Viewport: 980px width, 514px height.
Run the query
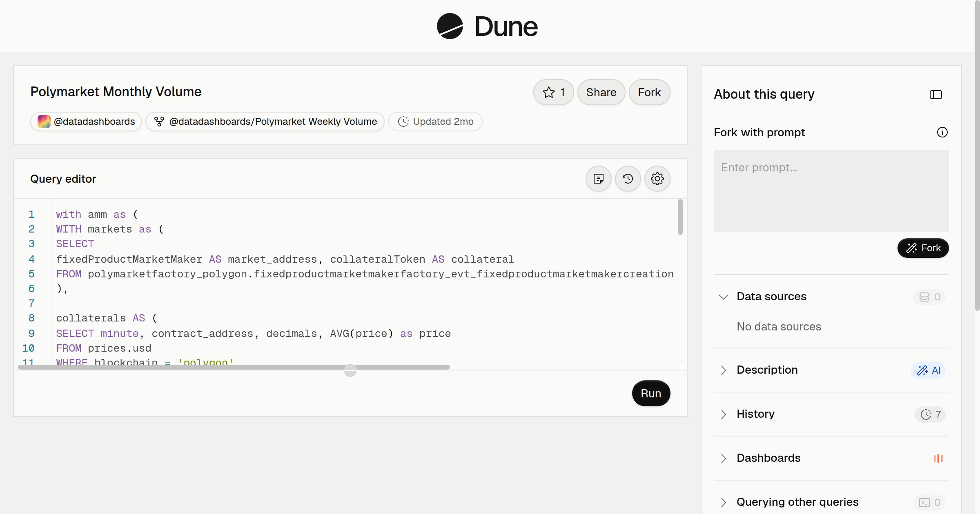(x=651, y=393)
